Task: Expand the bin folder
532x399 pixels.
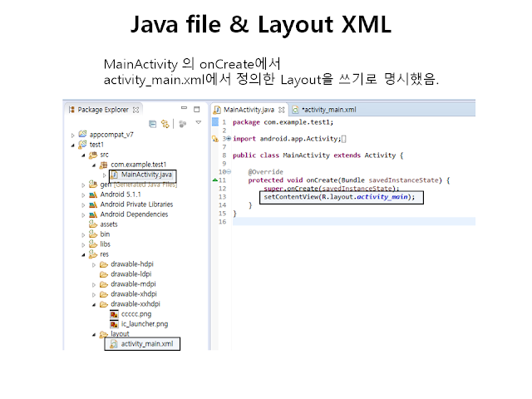Action: pyautogui.click(x=83, y=234)
